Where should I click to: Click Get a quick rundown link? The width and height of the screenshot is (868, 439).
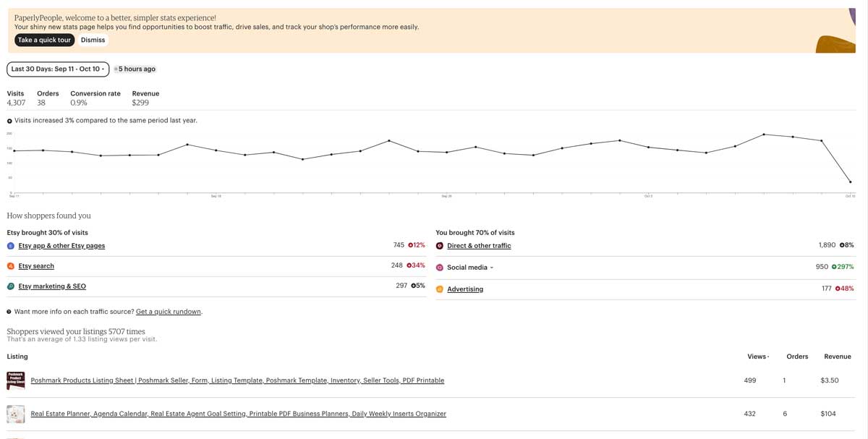pos(169,312)
